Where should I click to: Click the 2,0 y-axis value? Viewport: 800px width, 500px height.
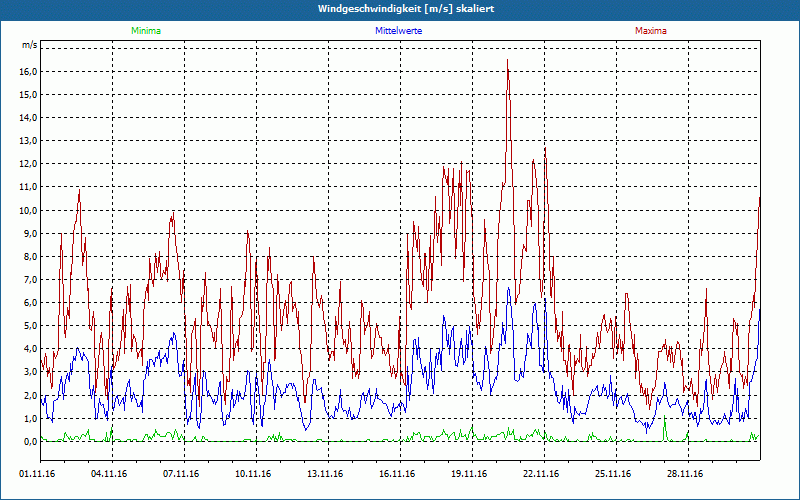point(31,395)
